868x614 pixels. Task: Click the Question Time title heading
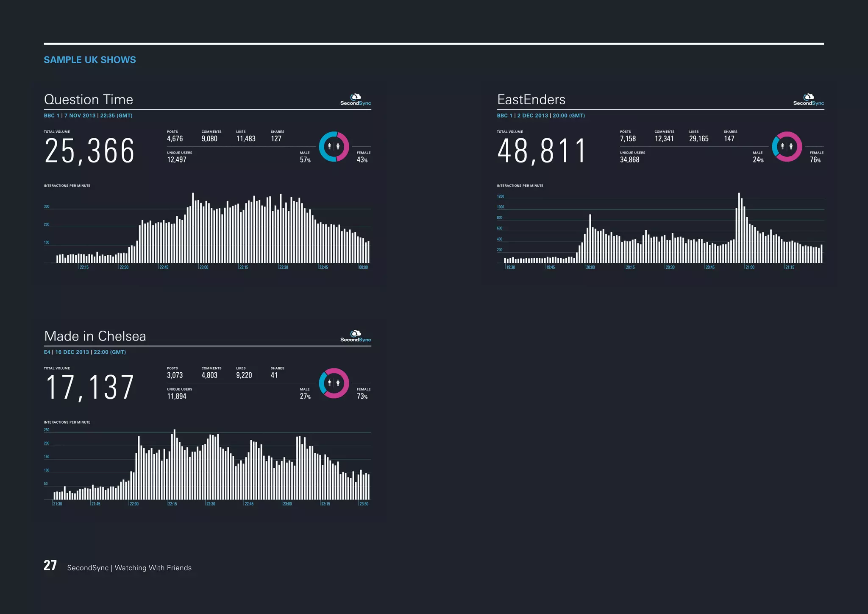[x=89, y=100]
